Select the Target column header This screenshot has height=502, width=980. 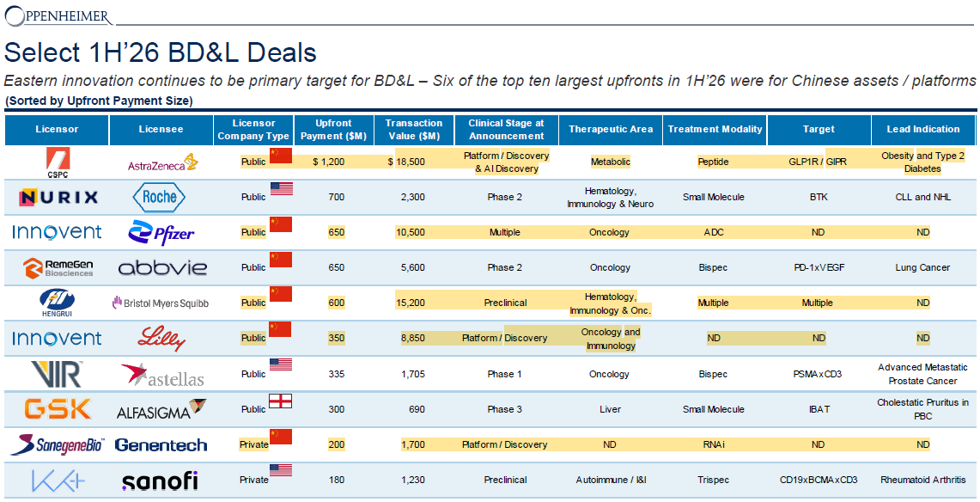click(x=819, y=130)
